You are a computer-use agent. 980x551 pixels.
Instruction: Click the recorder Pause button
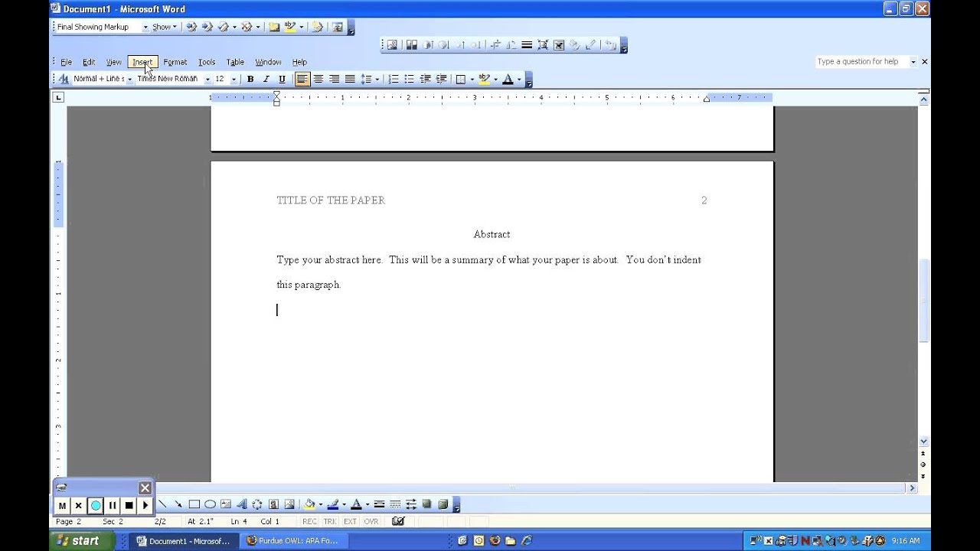point(112,505)
